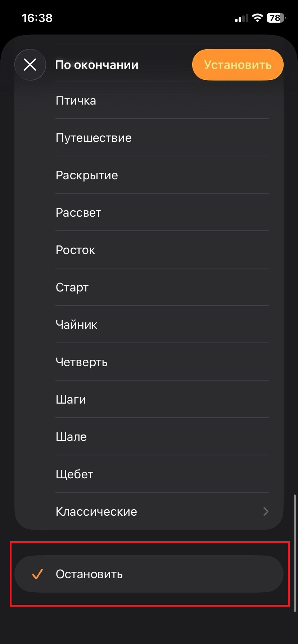The height and width of the screenshot is (644, 298).
Task: Tap the chevron next to Классические
Action: 266,511
